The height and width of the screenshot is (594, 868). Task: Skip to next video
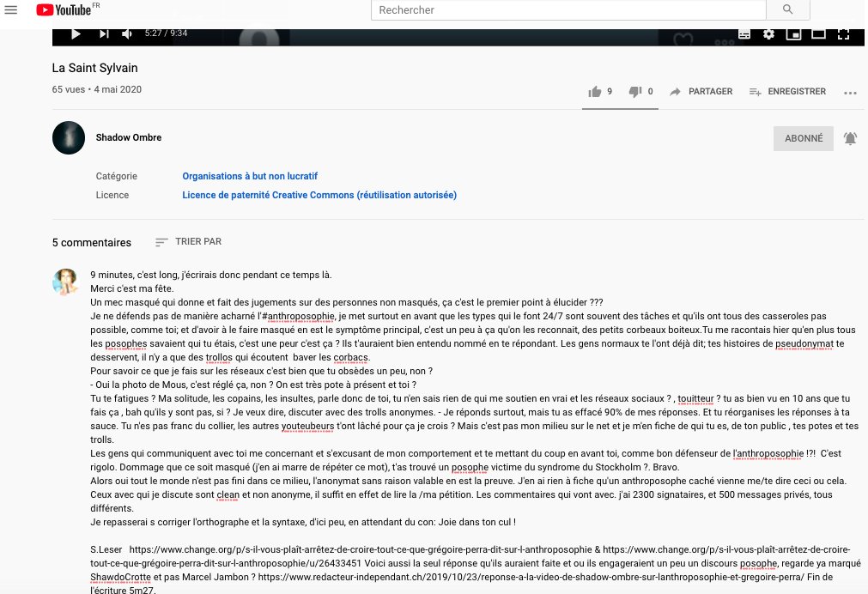(x=104, y=33)
